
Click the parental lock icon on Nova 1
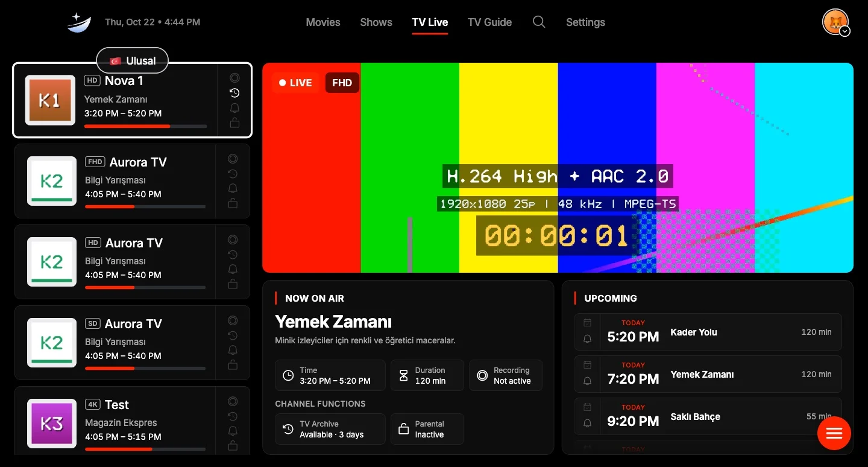(234, 123)
